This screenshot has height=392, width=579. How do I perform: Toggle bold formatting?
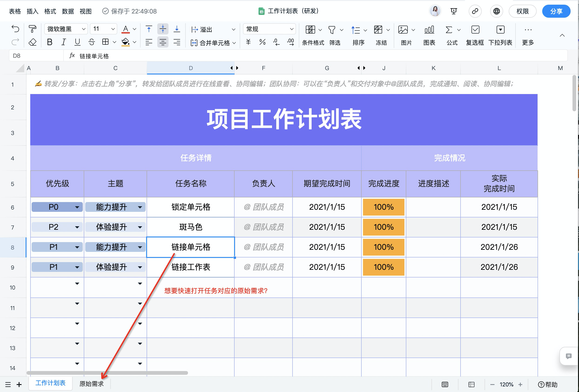50,42
